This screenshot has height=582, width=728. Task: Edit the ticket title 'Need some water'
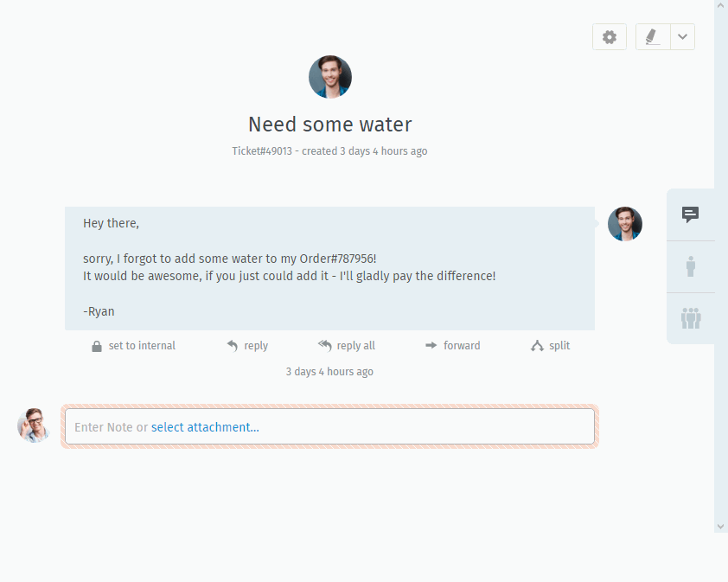[x=330, y=125]
